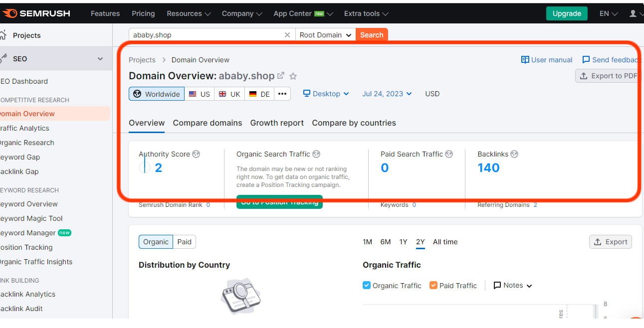
Task: Click the Projects home icon
Action: (3, 35)
